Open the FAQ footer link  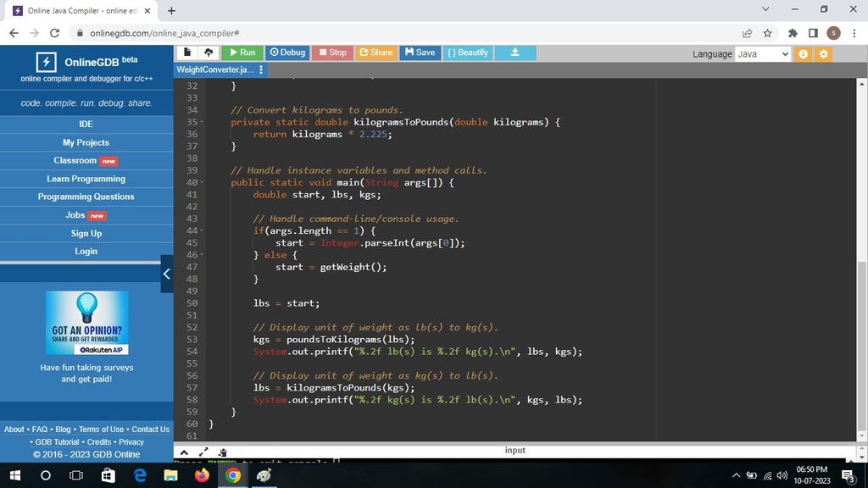40,430
